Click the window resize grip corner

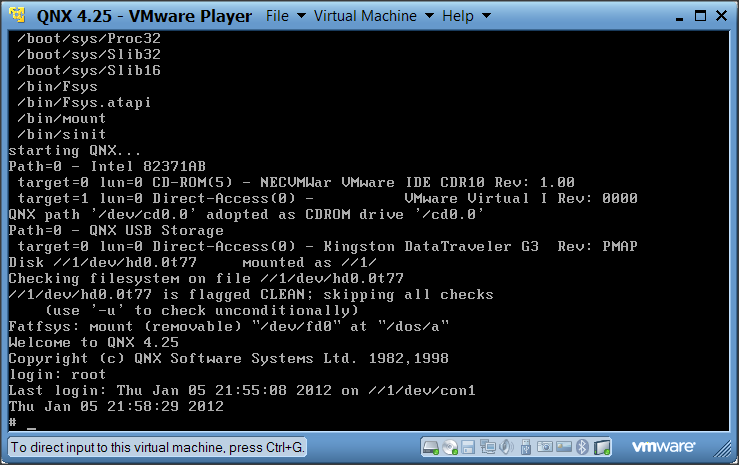728,453
